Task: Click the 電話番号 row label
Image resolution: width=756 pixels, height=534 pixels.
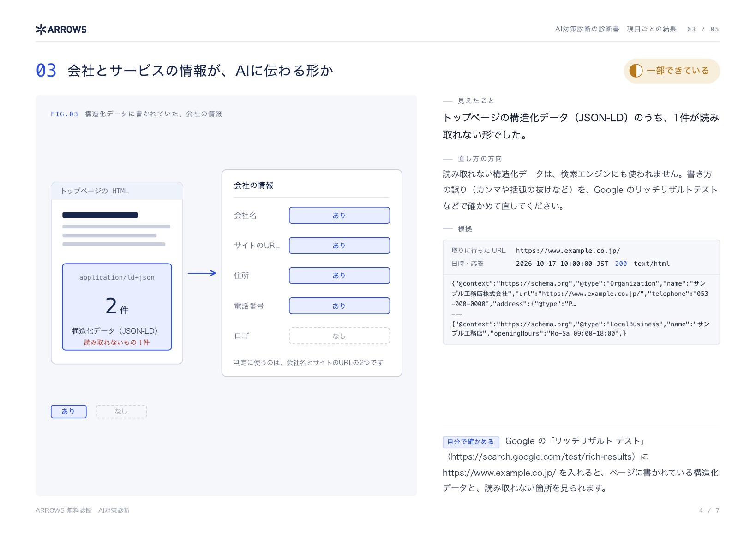Action: click(x=249, y=306)
